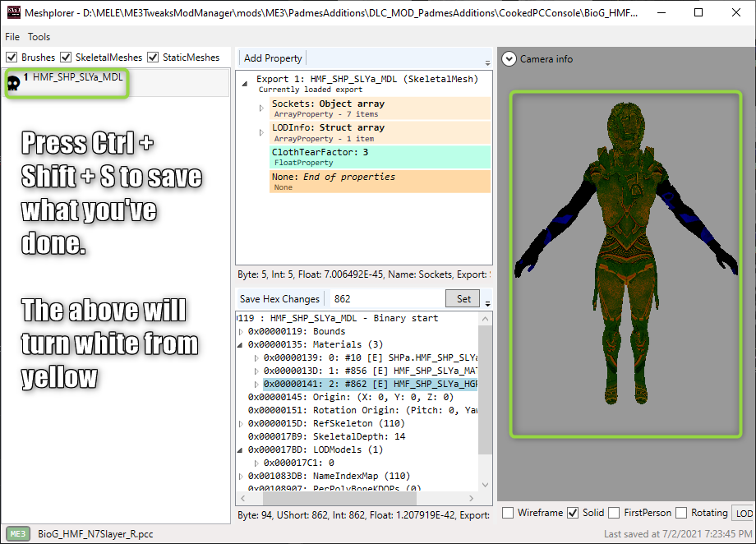
Task: Maximize the Meshplorer window
Action: click(698, 12)
